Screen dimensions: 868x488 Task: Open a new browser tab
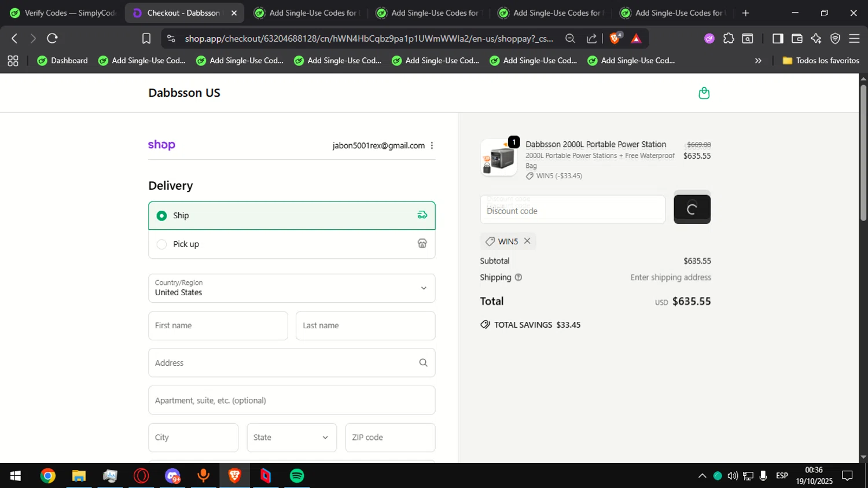(x=745, y=13)
